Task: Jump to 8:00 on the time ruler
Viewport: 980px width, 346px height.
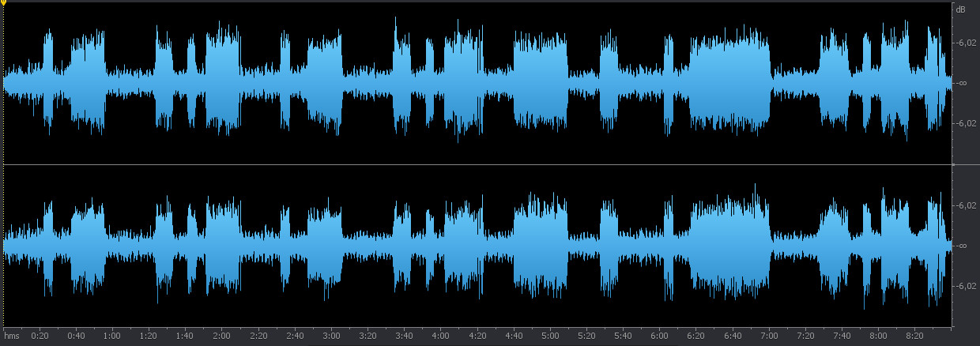Action: 878,335
